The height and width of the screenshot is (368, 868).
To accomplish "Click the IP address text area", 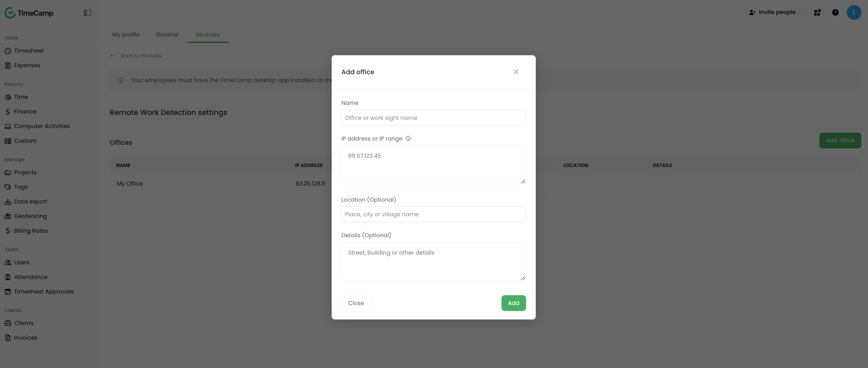I will (433, 164).
